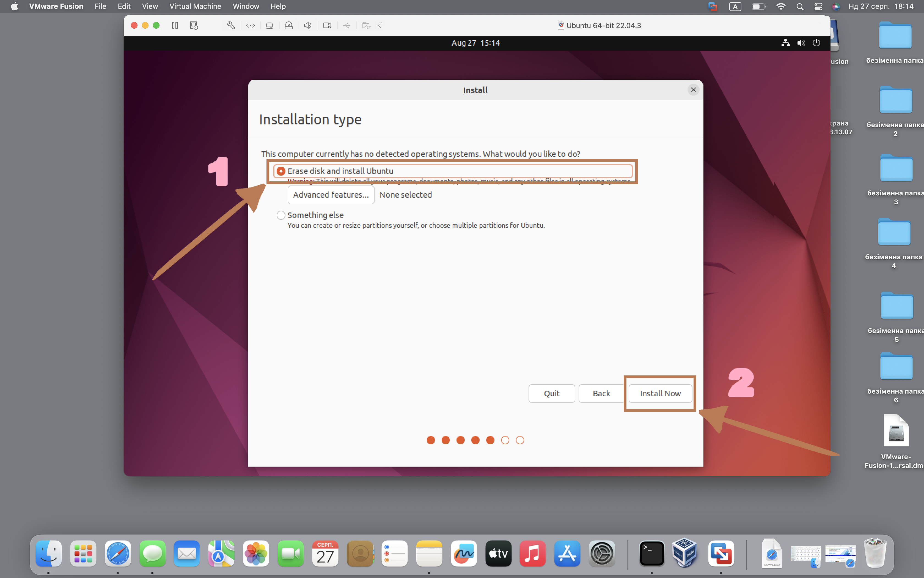Open the View menu
The height and width of the screenshot is (578, 924).
(150, 6)
